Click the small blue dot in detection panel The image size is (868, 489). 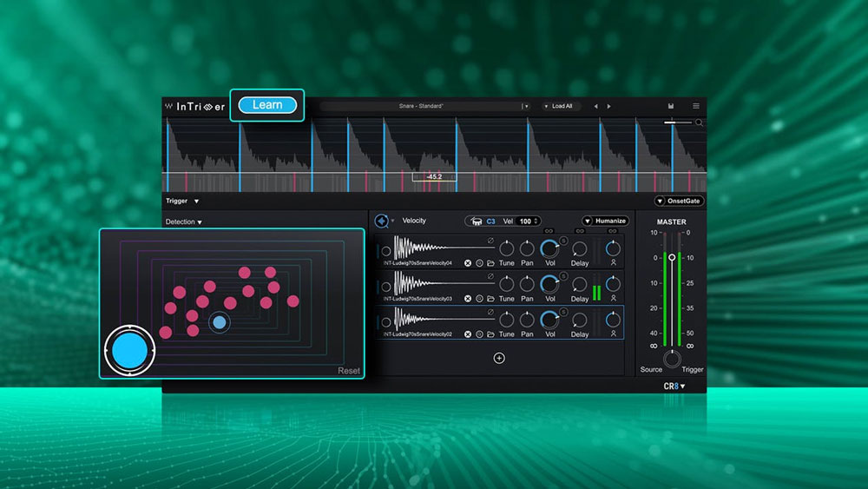coord(220,322)
